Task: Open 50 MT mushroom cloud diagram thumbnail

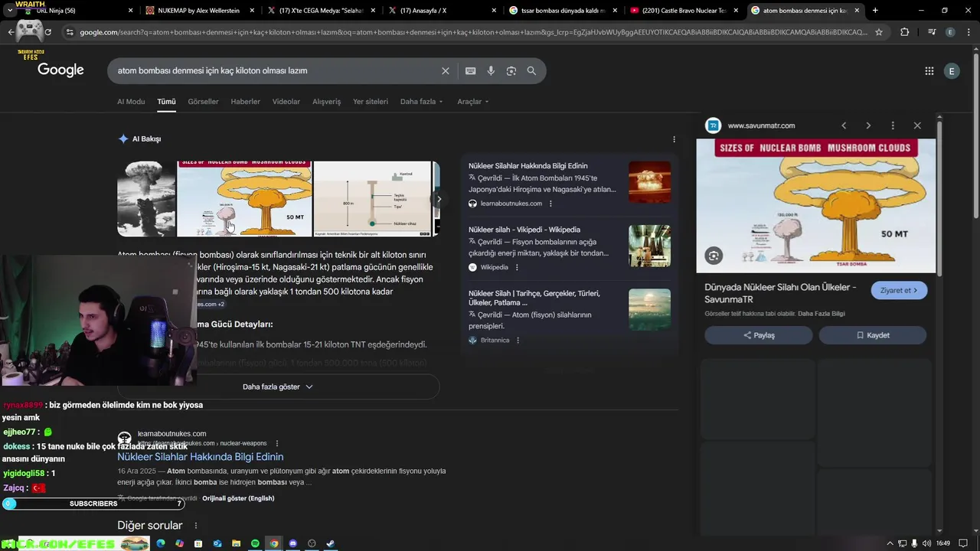Action: coord(245,199)
